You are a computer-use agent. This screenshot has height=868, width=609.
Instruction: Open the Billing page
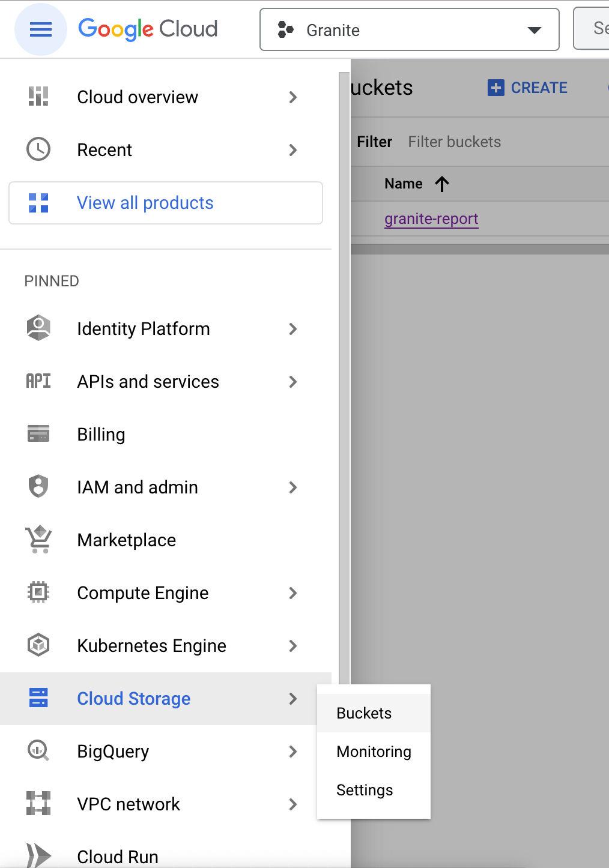pos(166,434)
